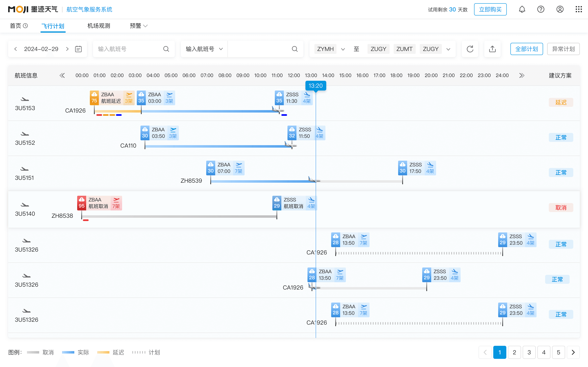Image resolution: width=588 pixels, height=367 pixels.
Task: Click the refresh icon
Action: tap(470, 49)
